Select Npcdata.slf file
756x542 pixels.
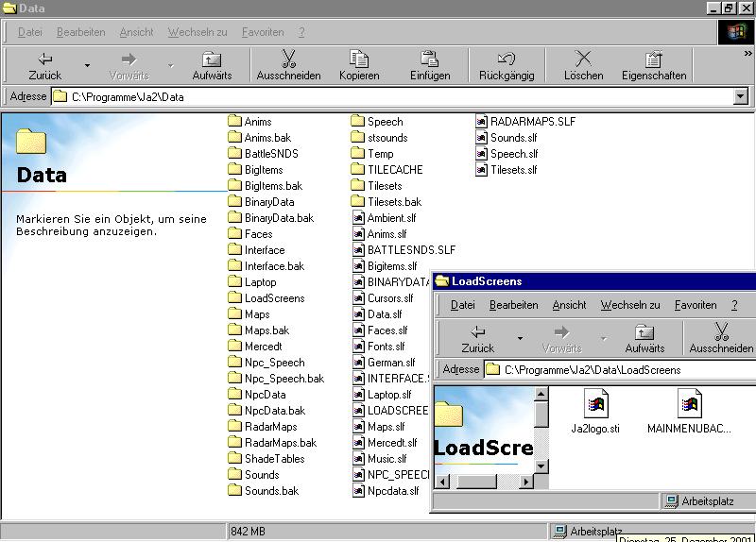(386, 491)
